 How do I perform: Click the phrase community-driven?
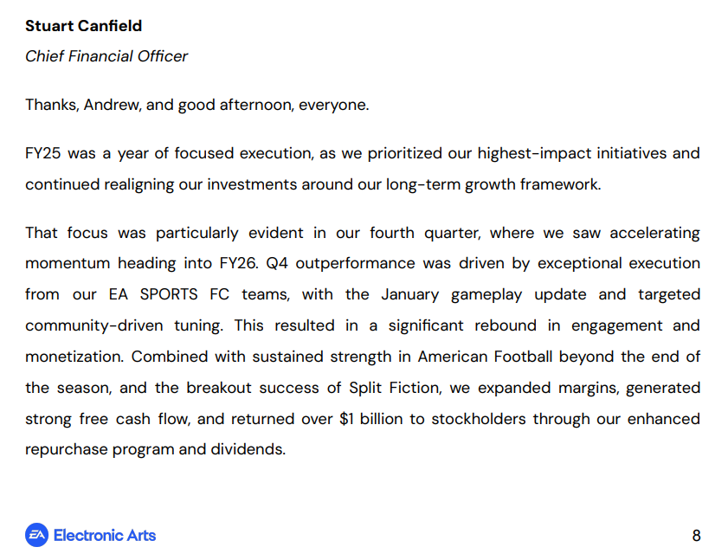pos(93,325)
